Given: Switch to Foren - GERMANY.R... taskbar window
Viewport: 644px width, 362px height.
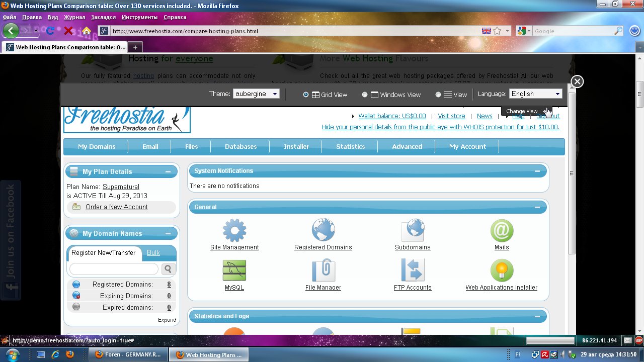Looking at the screenshot, I should coord(128,354).
